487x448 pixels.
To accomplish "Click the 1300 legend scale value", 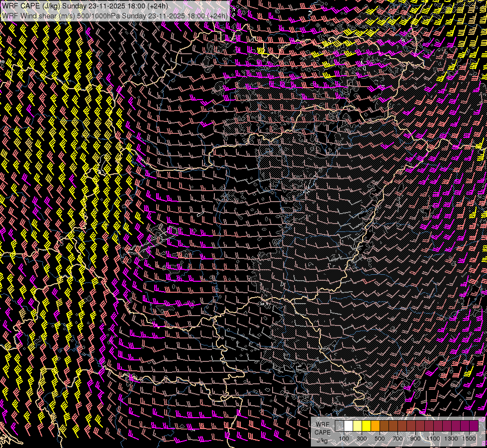I will pyautogui.click(x=451, y=439).
